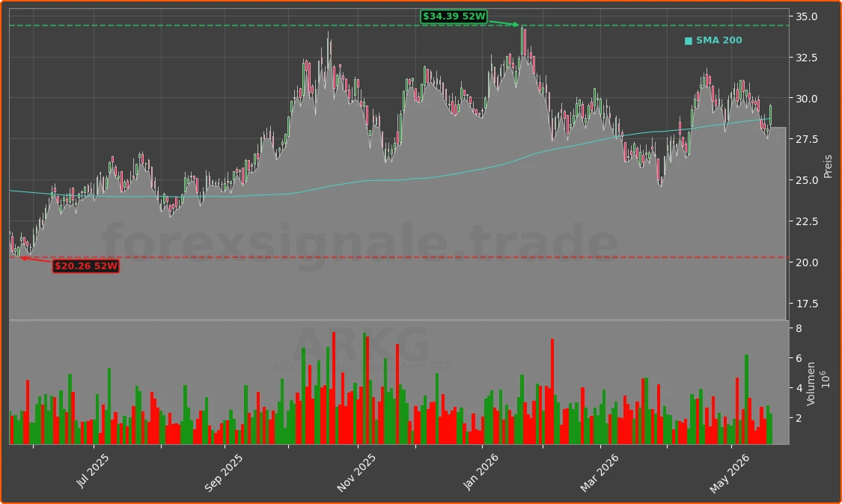The height and width of the screenshot is (504, 842).
Task: Click the volume axis value 2
Action: pyautogui.click(x=799, y=418)
